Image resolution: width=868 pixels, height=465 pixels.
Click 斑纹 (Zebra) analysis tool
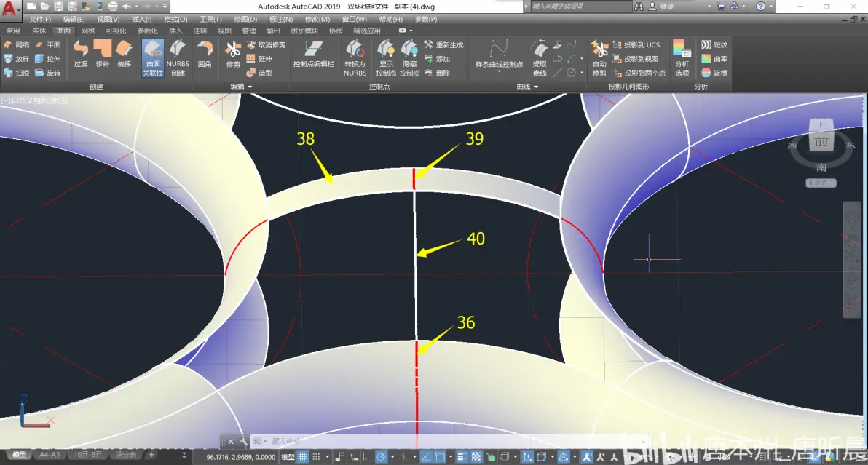click(714, 45)
